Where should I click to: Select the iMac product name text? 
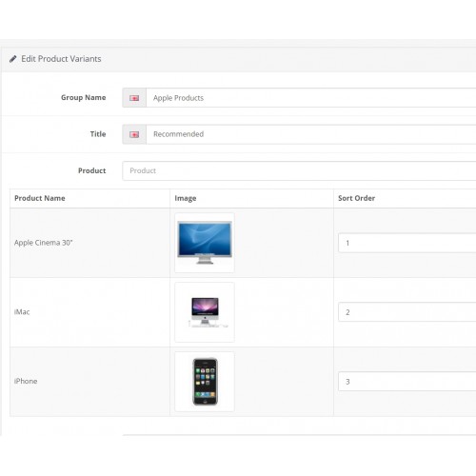[22, 312]
